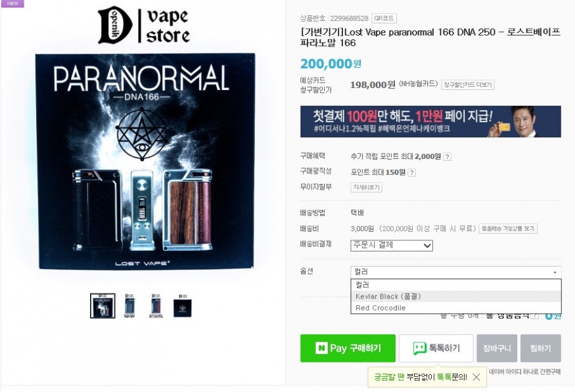Click the 톡톡 chat smiley icon

[x=419, y=348]
